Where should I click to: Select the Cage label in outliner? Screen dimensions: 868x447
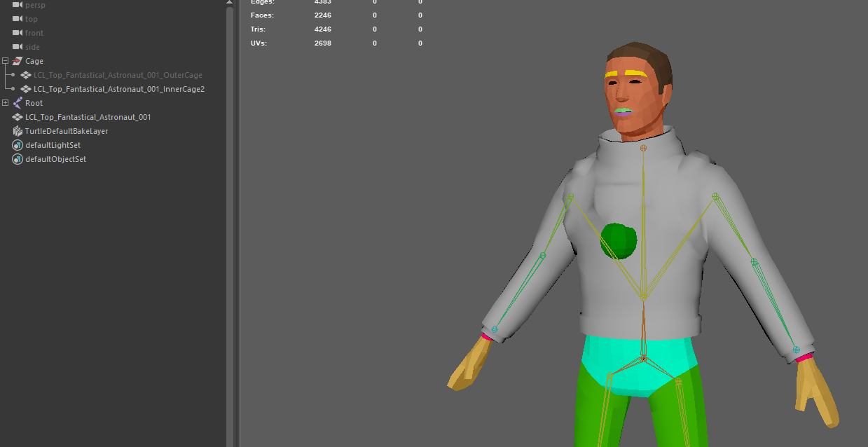34,61
